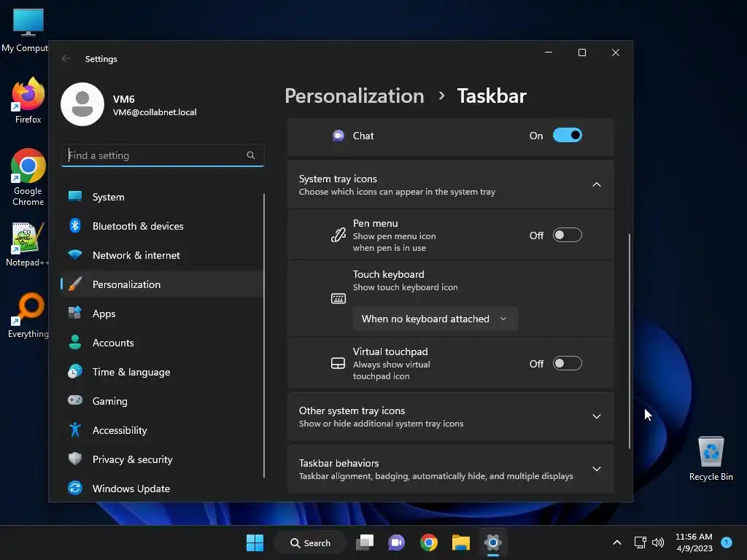Image resolution: width=747 pixels, height=560 pixels.
Task: Select Apps in the sidebar
Action: 162,314
